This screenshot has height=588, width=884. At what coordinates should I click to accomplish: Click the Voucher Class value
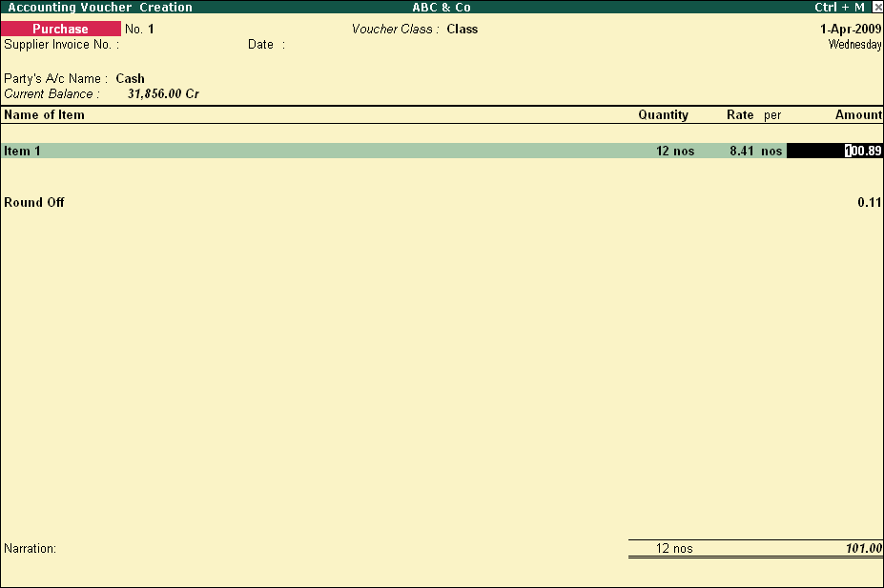462,30
